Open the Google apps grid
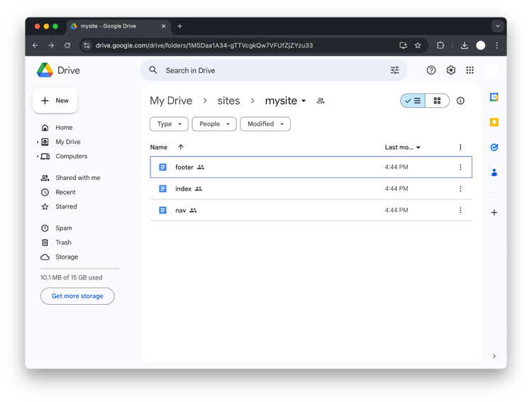This screenshot has height=402, width=532. (x=470, y=70)
